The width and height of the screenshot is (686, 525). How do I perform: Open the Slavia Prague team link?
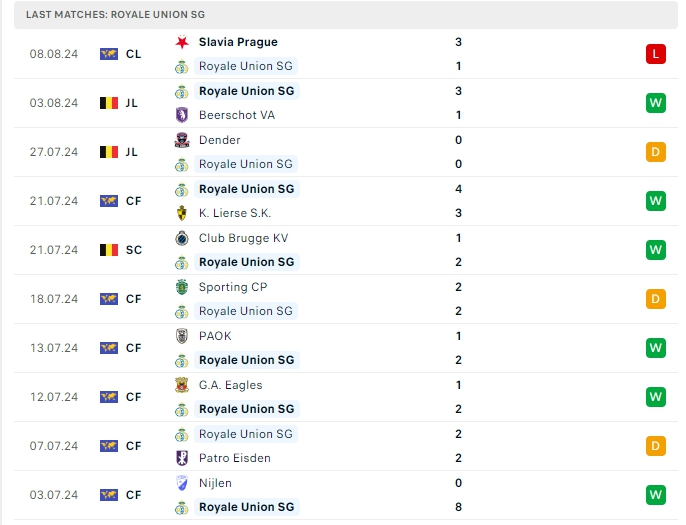(238, 42)
